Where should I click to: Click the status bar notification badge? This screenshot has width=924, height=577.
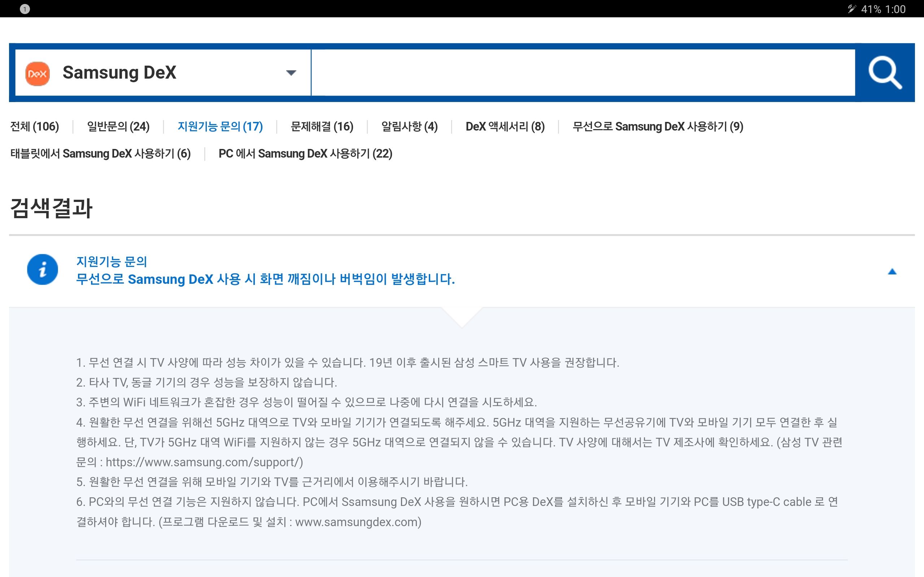coord(25,8)
